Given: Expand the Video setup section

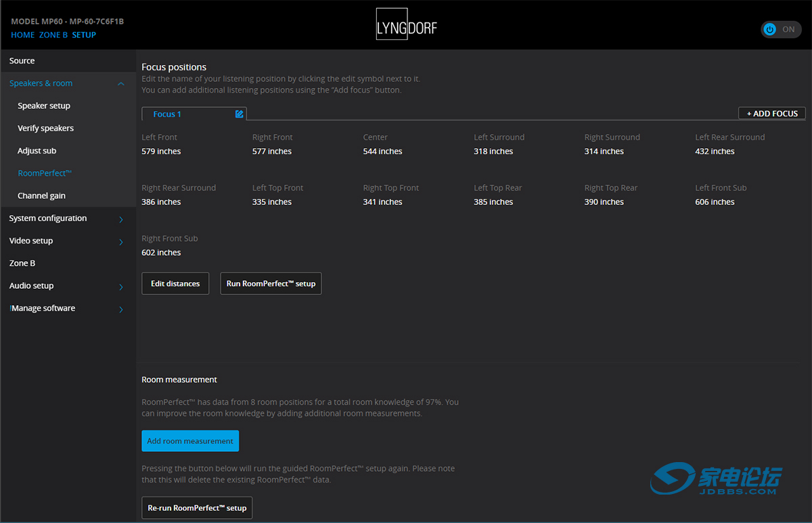Looking at the screenshot, I should pyautogui.click(x=121, y=242).
